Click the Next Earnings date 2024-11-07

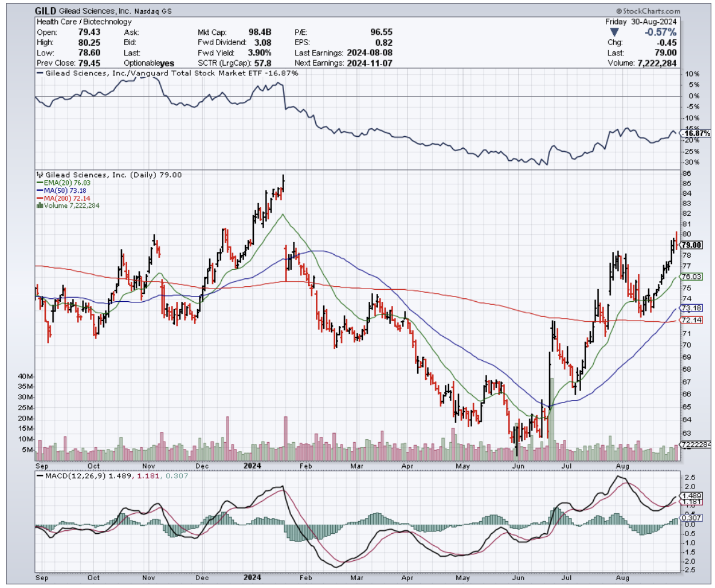(x=368, y=63)
